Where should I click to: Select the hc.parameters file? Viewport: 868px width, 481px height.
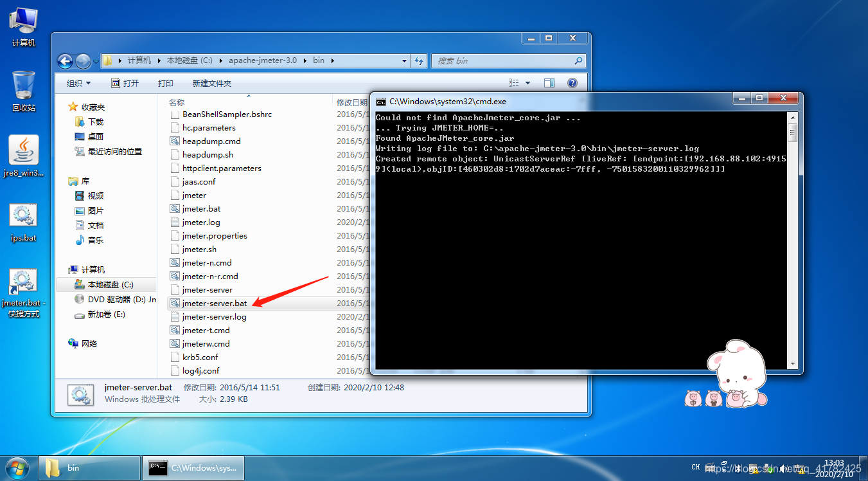[209, 127]
